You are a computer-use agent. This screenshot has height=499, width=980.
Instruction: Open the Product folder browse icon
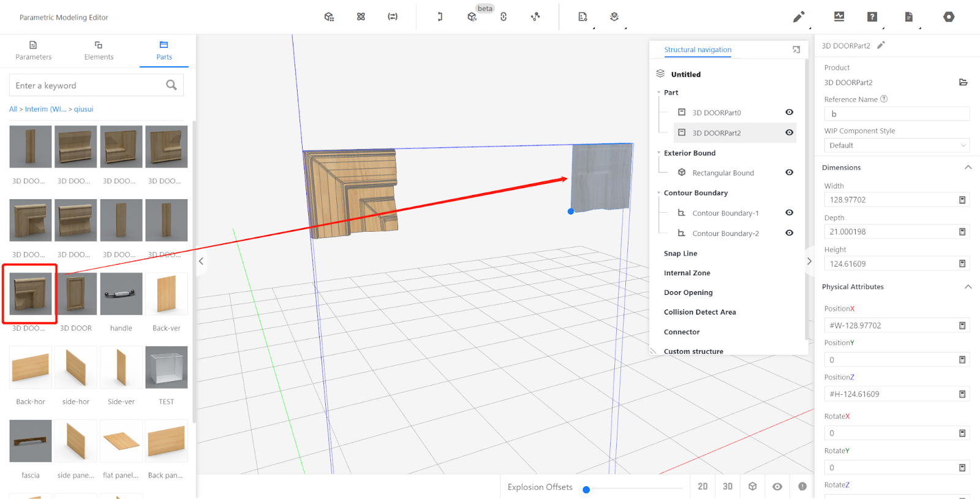point(963,82)
